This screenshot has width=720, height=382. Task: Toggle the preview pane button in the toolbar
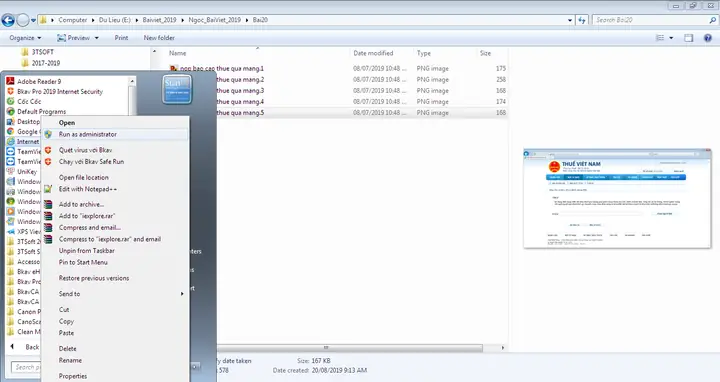(x=688, y=38)
